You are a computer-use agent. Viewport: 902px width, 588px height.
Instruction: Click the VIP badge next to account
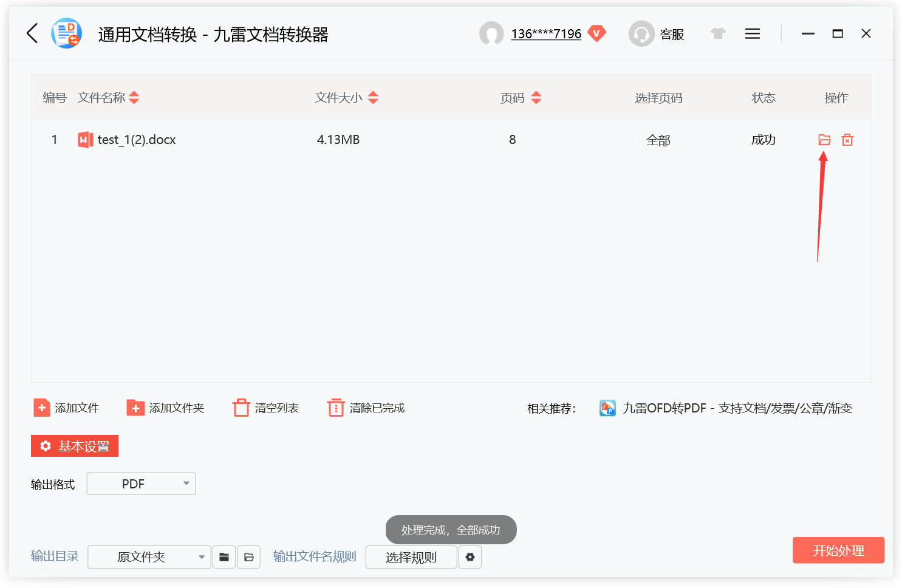click(x=596, y=33)
